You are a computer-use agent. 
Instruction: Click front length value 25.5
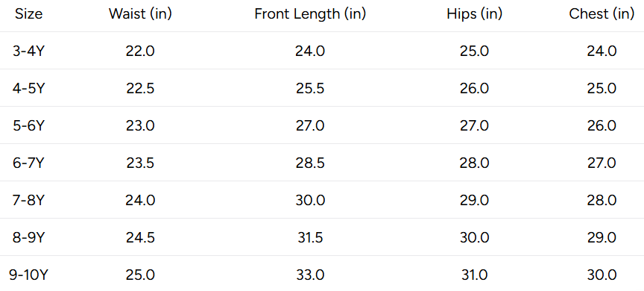point(310,89)
